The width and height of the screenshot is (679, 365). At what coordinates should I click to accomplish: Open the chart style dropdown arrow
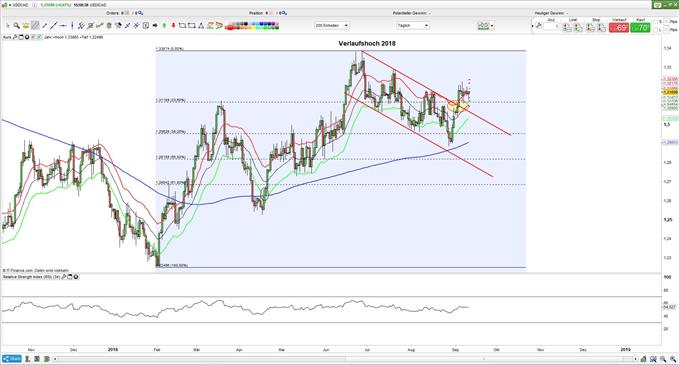(x=492, y=26)
